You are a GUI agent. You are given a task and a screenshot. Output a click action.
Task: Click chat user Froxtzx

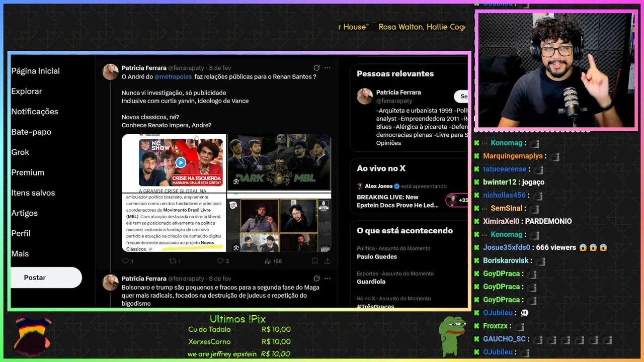coord(495,326)
